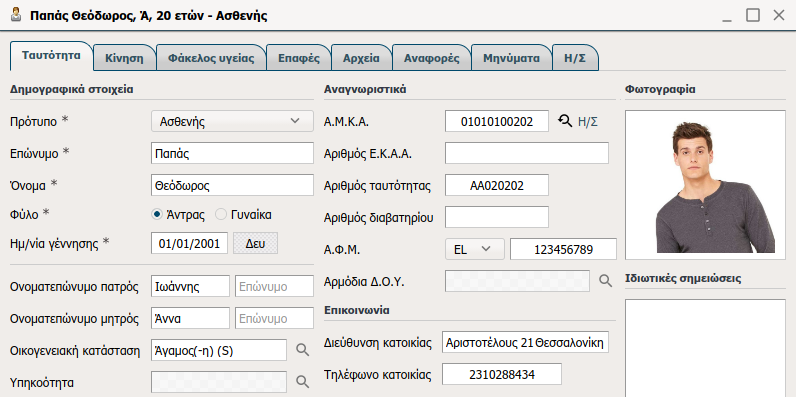Click the Α.Φ.Μ. number field 123456789
Screen dimensions: 796x397
[563, 249]
